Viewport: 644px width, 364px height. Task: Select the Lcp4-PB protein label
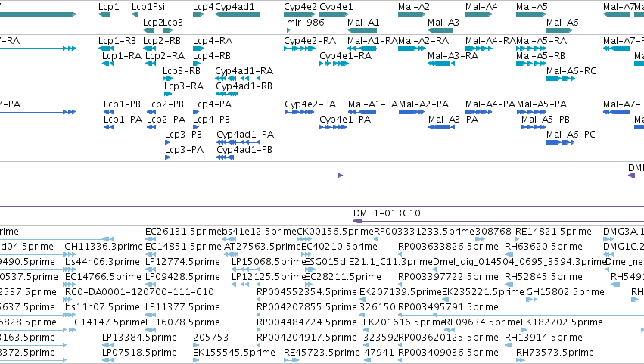click(212, 120)
